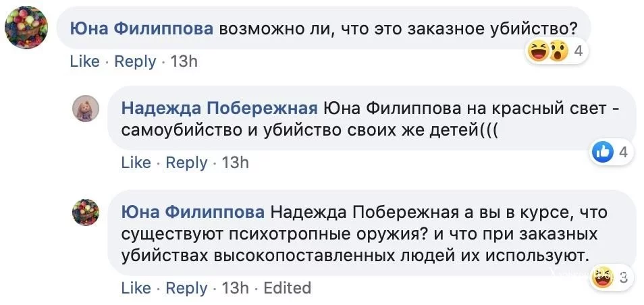The height and width of the screenshot is (305, 644).
Task: Show reaction count 4 beside the thumbs-up
Action: [622, 153]
